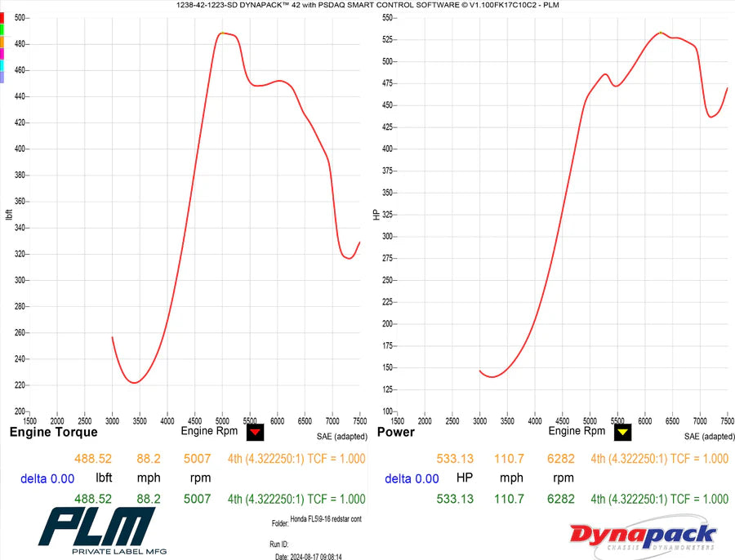735x560 pixels.
Task: Select the magenta run color swatch
Action: pyautogui.click(x=2, y=53)
